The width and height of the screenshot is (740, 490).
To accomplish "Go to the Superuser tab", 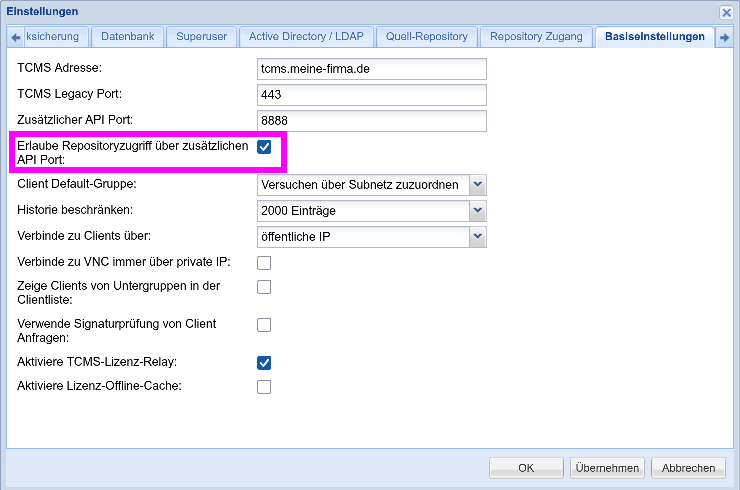I will point(202,37).
